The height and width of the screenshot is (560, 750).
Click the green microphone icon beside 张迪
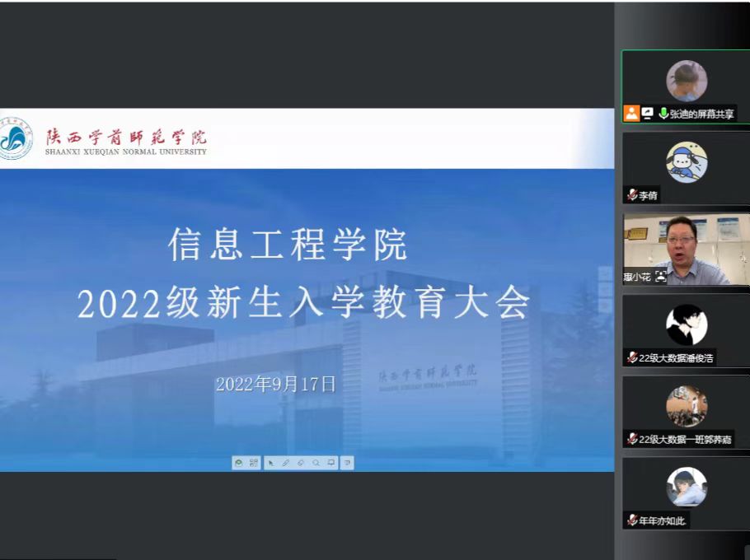(663, 114)
